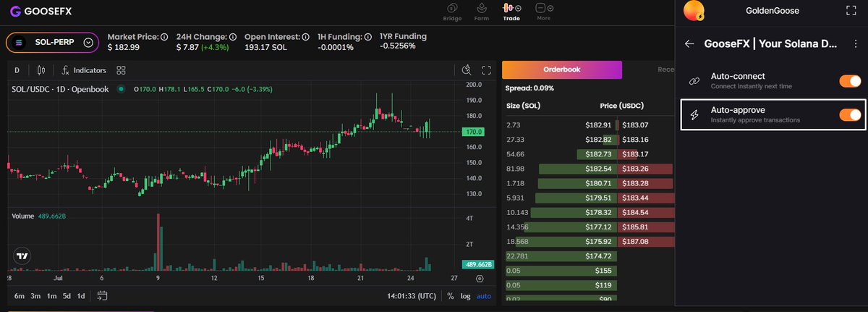868x312 pixels.
Task: Switch to the Orderbook tab
Action: 562,69
